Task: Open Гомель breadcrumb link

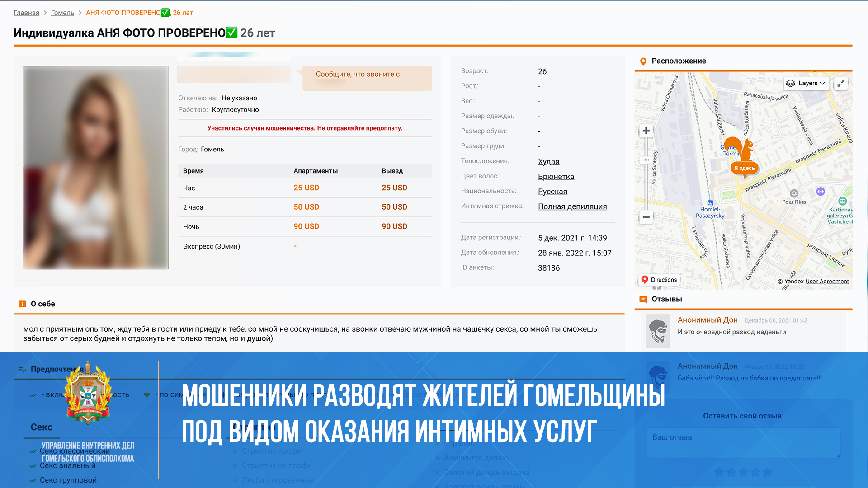Action: 62,13
